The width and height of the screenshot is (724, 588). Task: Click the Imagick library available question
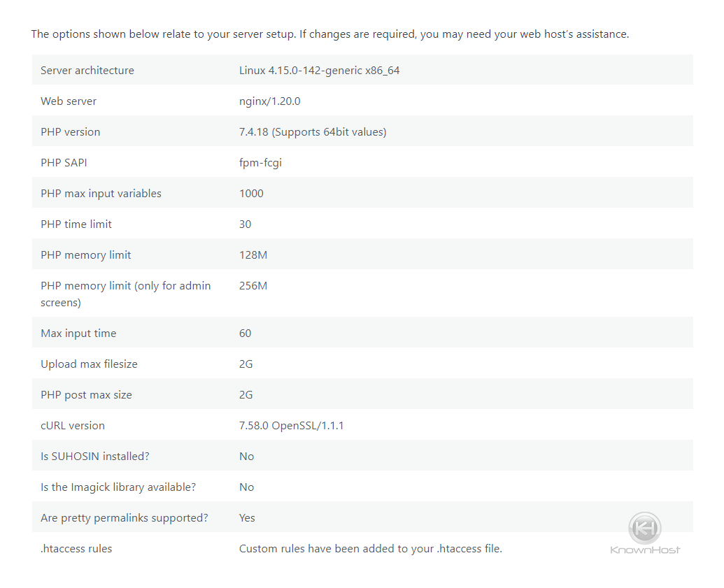click(x=118, y=487)
